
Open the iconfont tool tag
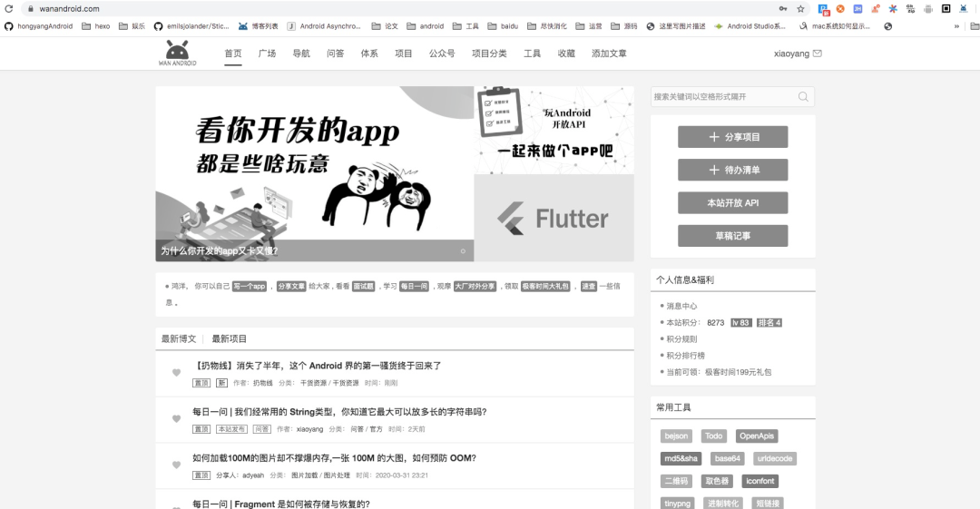coord(760,481)
